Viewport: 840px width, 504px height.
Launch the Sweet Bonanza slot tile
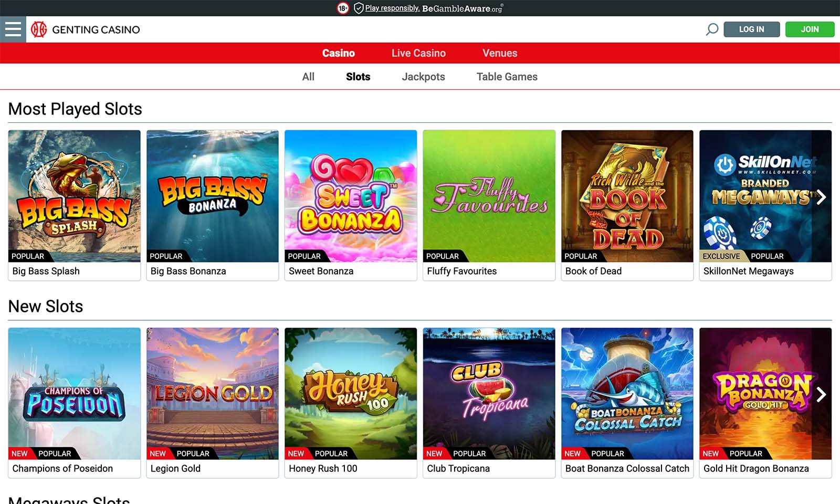click(x=351, y=196)
